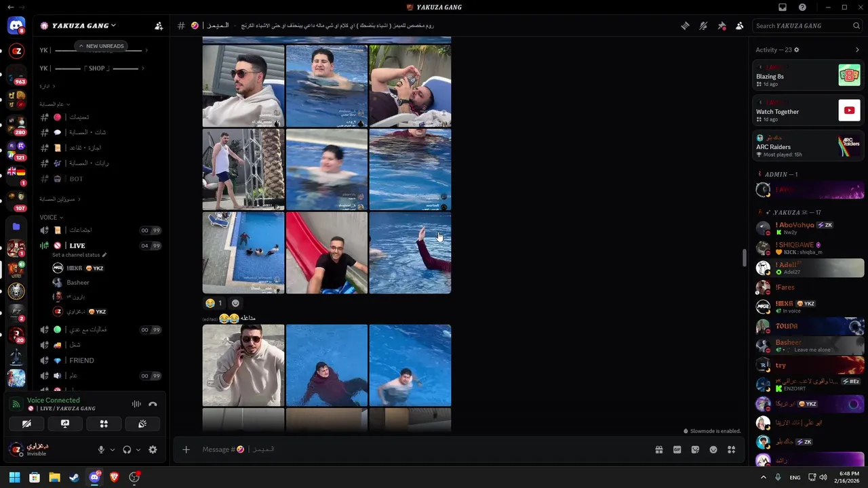Open thumbnail of man on red slide
This screenshot has width=868, height=488.
[x=327, y=253]
